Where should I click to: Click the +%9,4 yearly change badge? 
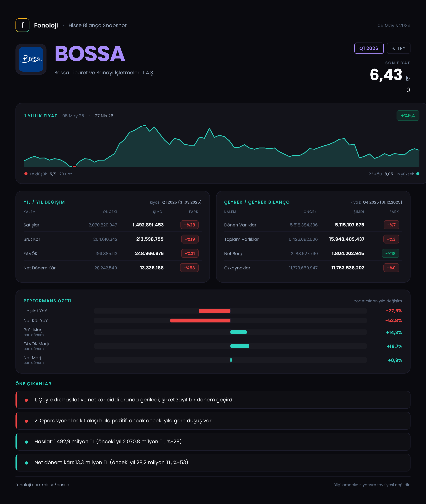[408, 116]
